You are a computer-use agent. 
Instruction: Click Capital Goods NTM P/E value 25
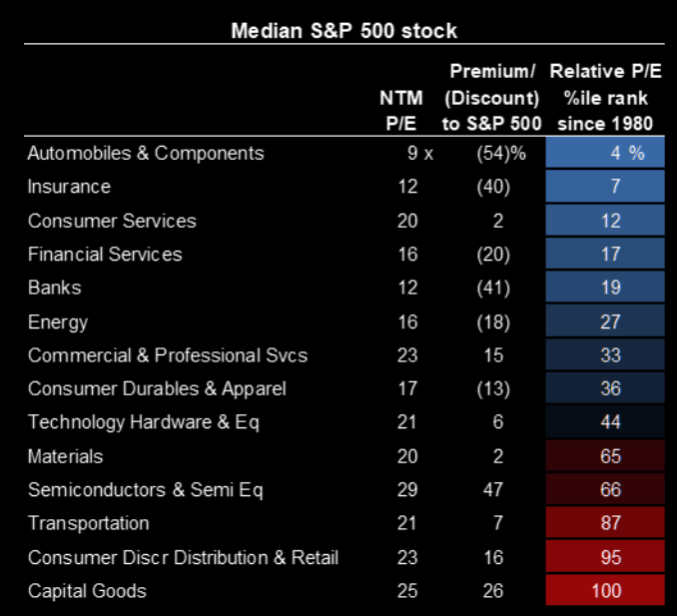click(407, 591)
